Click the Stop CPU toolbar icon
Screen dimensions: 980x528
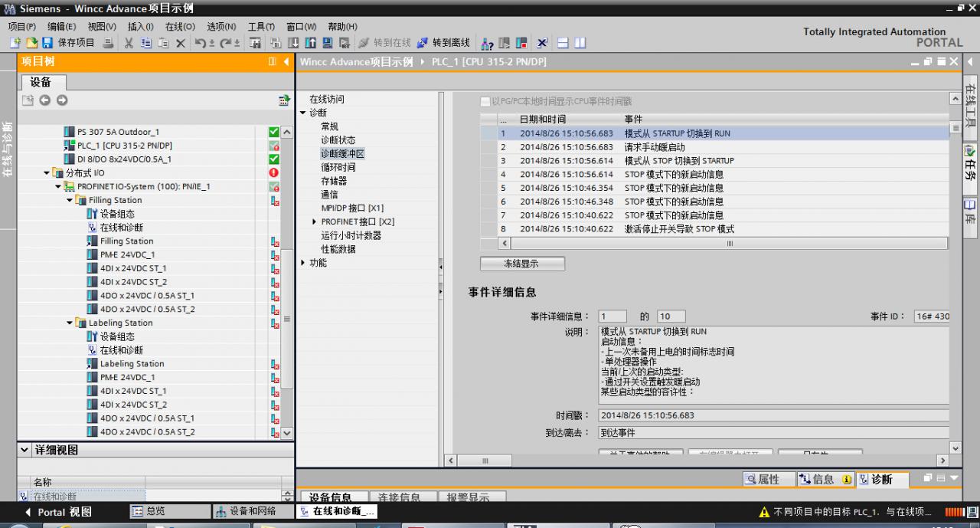(x=521, y=43)
